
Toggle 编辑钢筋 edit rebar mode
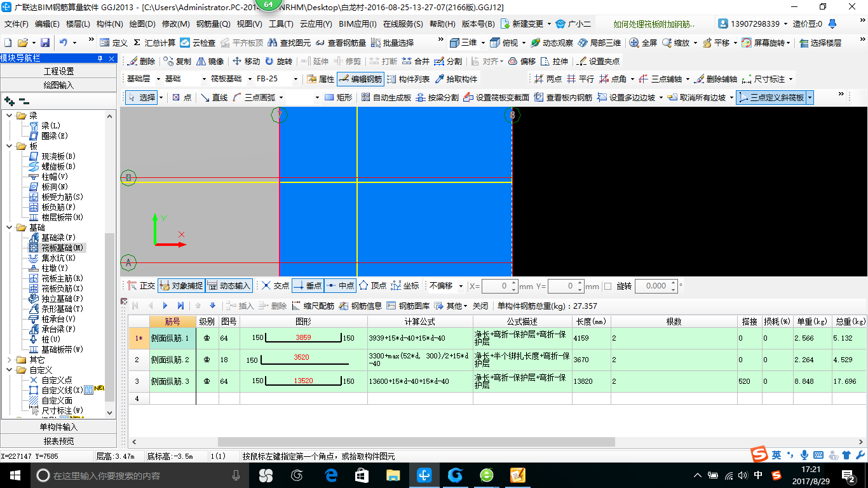360,79
